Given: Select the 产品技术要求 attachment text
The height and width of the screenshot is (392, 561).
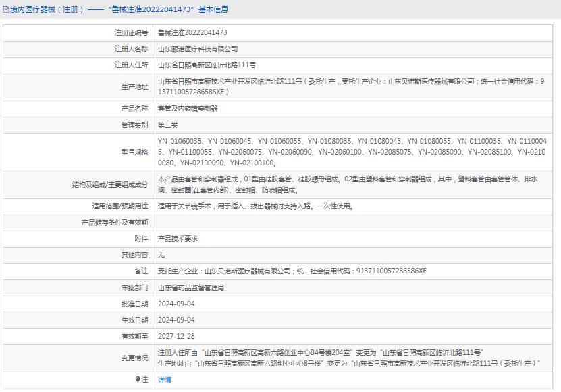Looking at the screenshot, I should [178, 239].
